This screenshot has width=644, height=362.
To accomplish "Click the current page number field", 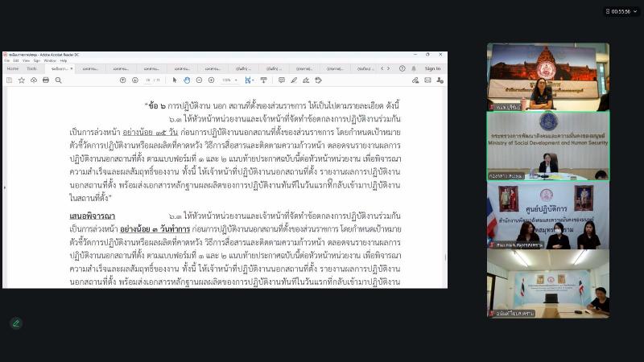I will [148, 80].
